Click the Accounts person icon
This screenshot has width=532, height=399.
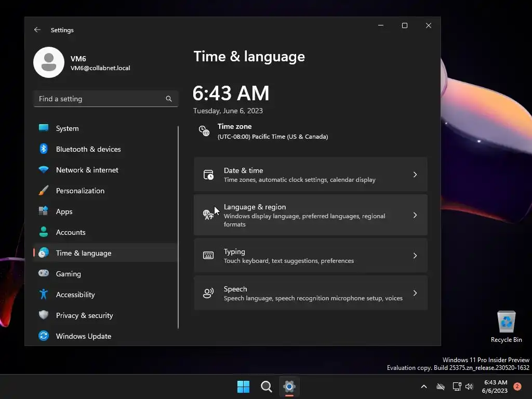point(44,232)
